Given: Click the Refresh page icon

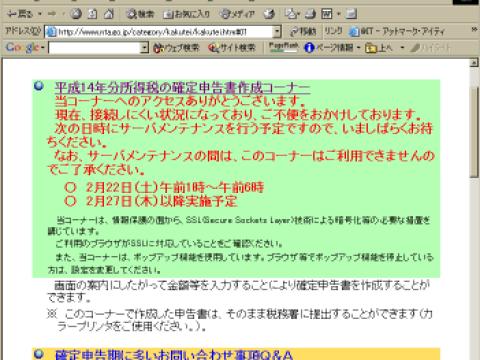Looking at the screenshot, I should tap(92, 14).
